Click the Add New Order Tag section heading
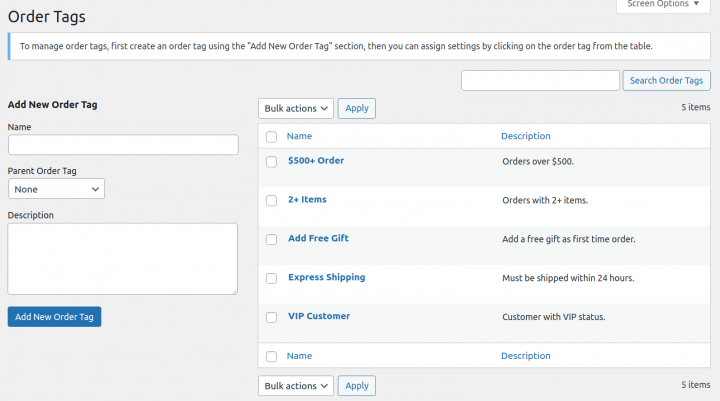 [x=52, y=105]
